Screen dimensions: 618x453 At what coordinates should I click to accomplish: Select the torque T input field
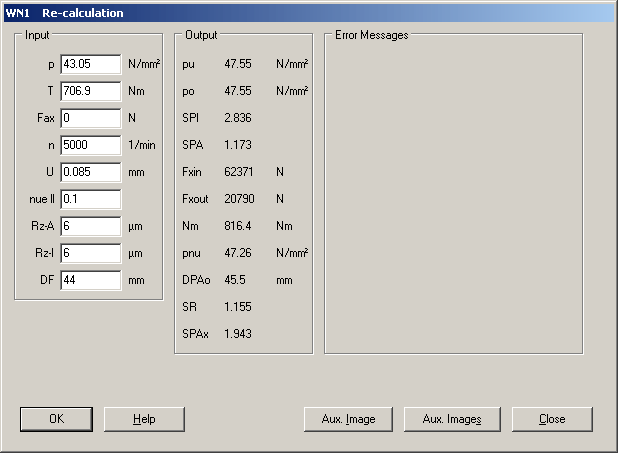tap(90, 91)
